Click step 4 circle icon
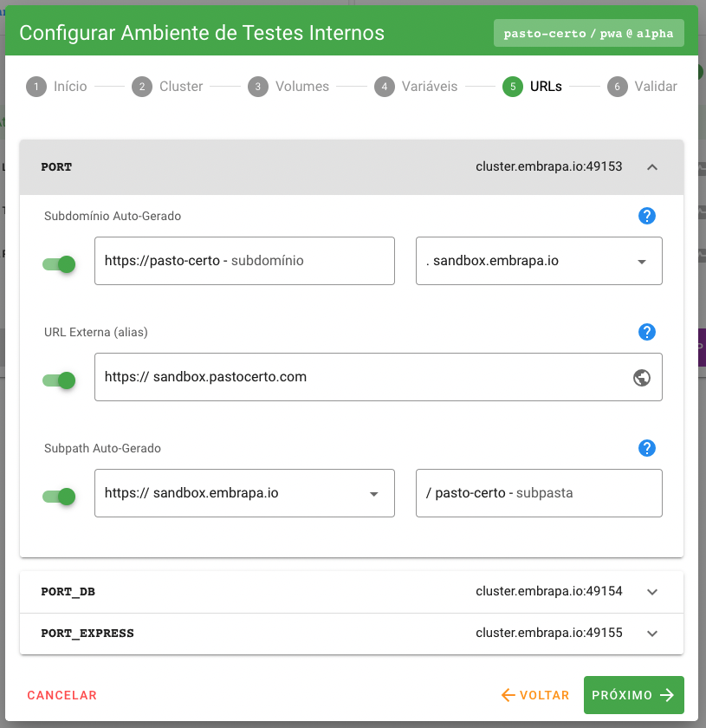Screen dimensions: 706x728 point(385,87)
